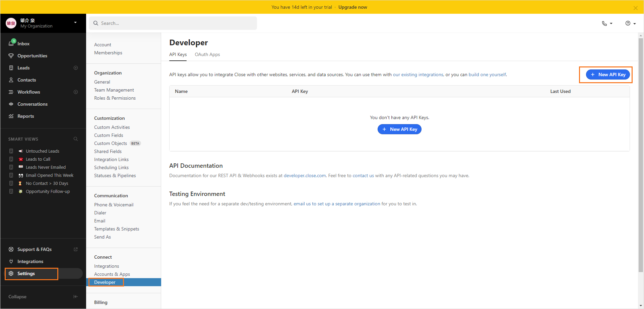Open Shared Fields settings
Screen dimensions: 644x309
pos(108,151)
